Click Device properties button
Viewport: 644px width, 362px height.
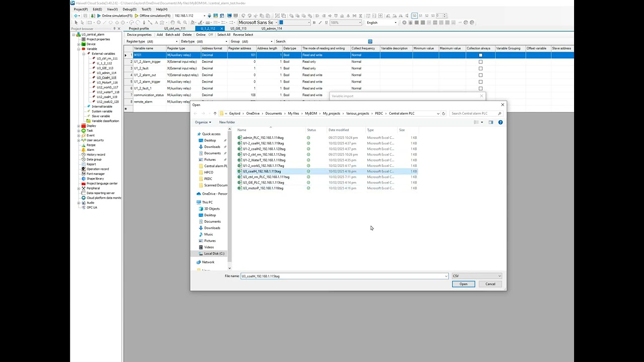[x=139, y=35]
